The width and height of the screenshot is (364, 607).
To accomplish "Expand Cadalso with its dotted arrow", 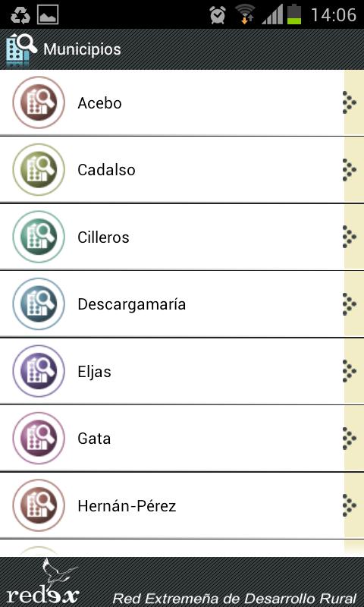I will point(350,169).
